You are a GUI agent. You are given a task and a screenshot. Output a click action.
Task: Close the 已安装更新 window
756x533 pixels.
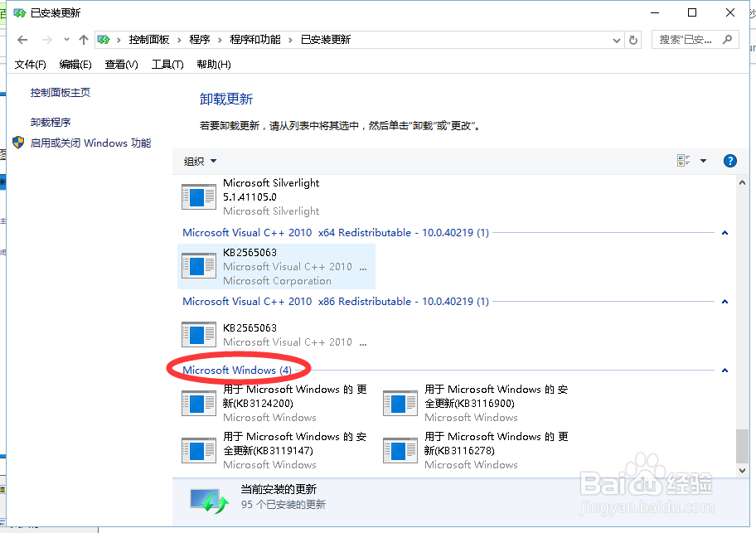click(730, 13)
